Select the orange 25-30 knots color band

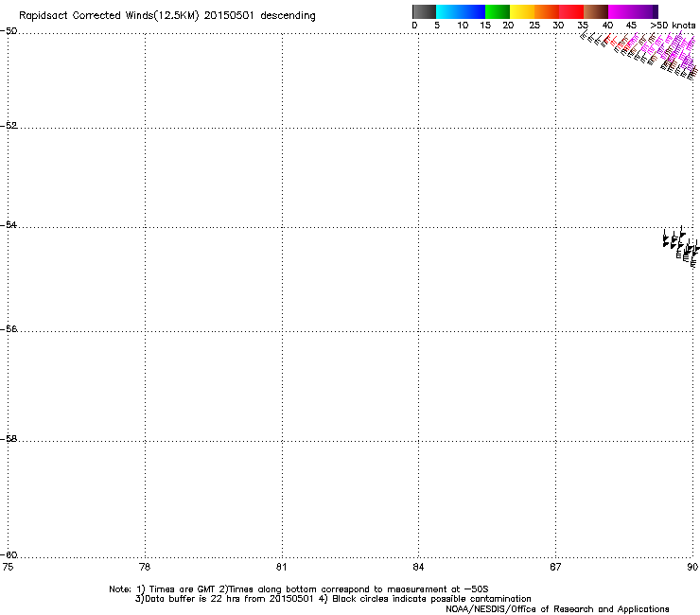pyautogui.click(x=547, y=11)
